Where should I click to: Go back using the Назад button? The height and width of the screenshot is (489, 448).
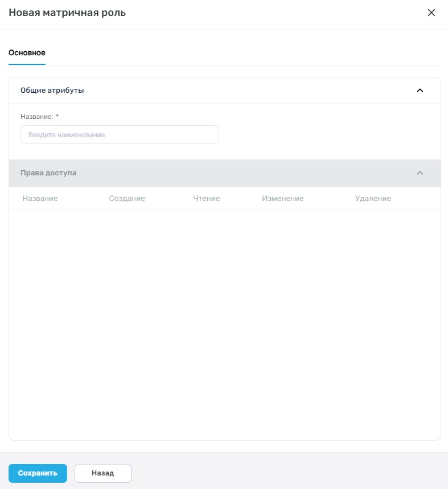click(x=103, y=473)
